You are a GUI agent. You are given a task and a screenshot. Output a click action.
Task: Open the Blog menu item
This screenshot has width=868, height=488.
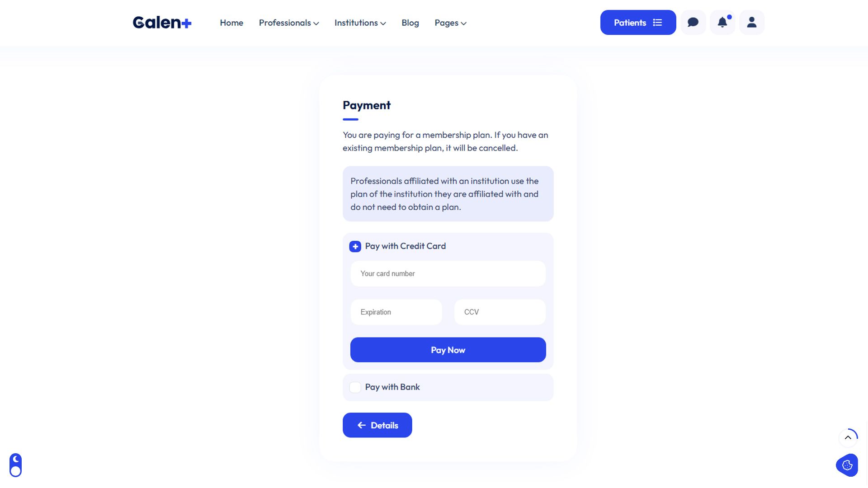click(x=410, y=23)
